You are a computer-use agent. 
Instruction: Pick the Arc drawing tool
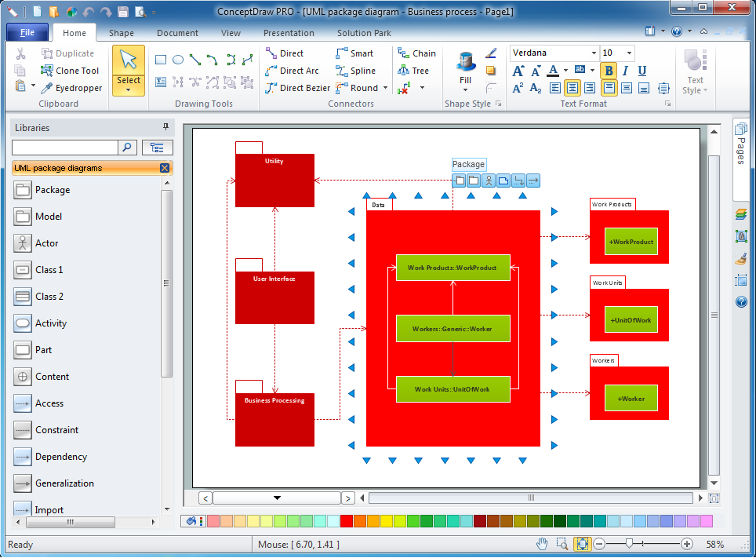pos(213,60)
